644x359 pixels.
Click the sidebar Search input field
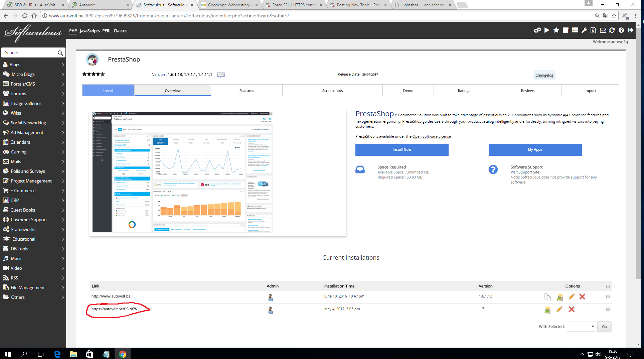[30, 53]
